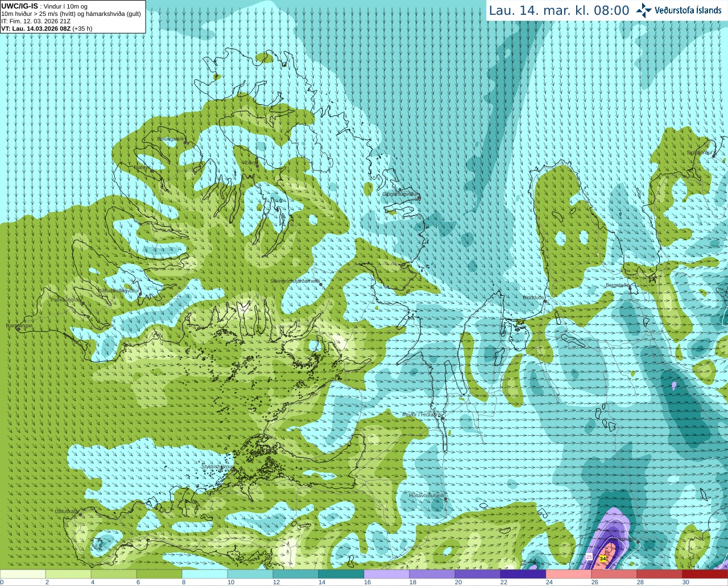Select the Bergstaðir station marker

[x=630, y=288]
